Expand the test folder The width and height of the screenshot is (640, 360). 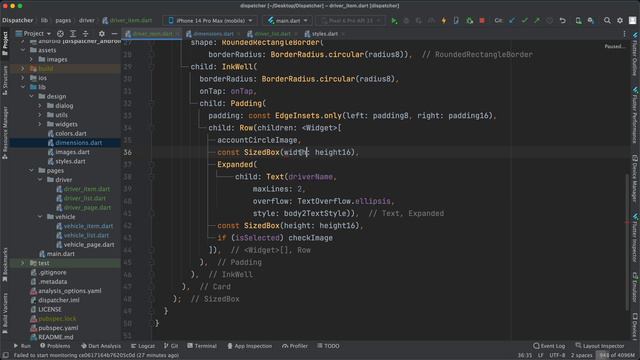click(x=23, y=263)
